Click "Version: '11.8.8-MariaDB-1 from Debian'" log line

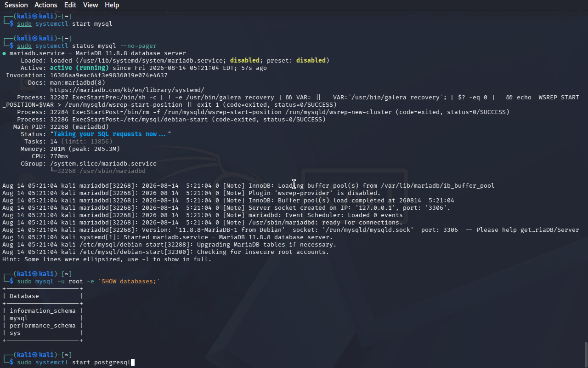pyautogui.click(x=291, y=230)
